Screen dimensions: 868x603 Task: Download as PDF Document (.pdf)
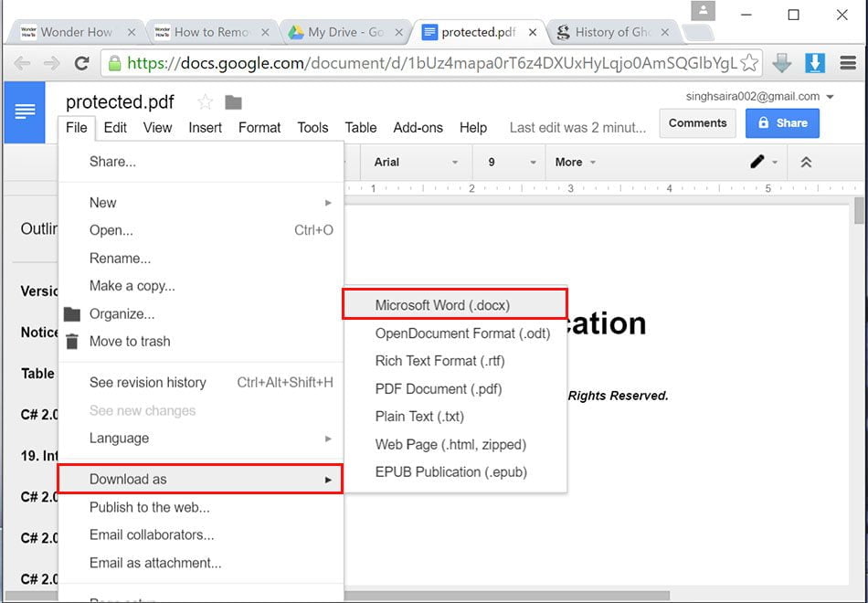[455, 388]
